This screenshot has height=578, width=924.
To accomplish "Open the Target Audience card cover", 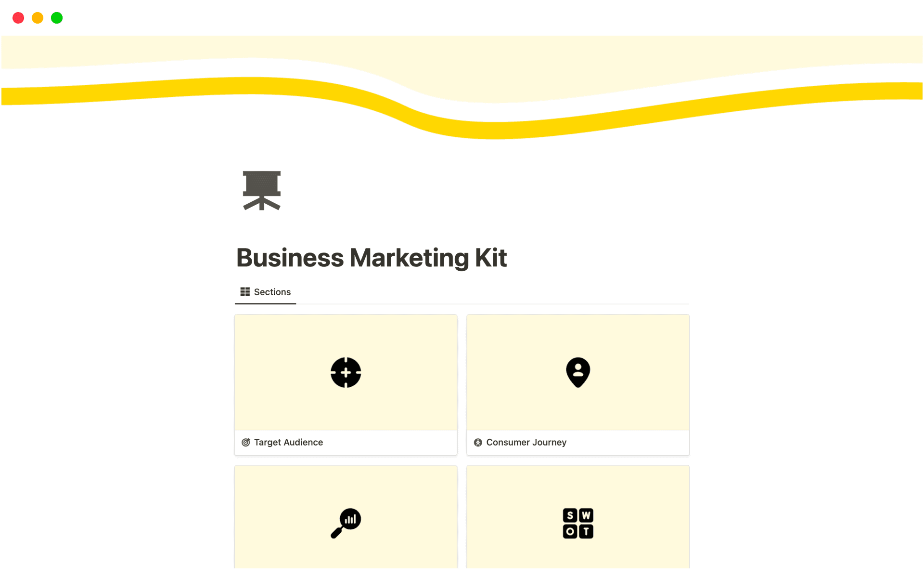I will (x=346, y=372).
